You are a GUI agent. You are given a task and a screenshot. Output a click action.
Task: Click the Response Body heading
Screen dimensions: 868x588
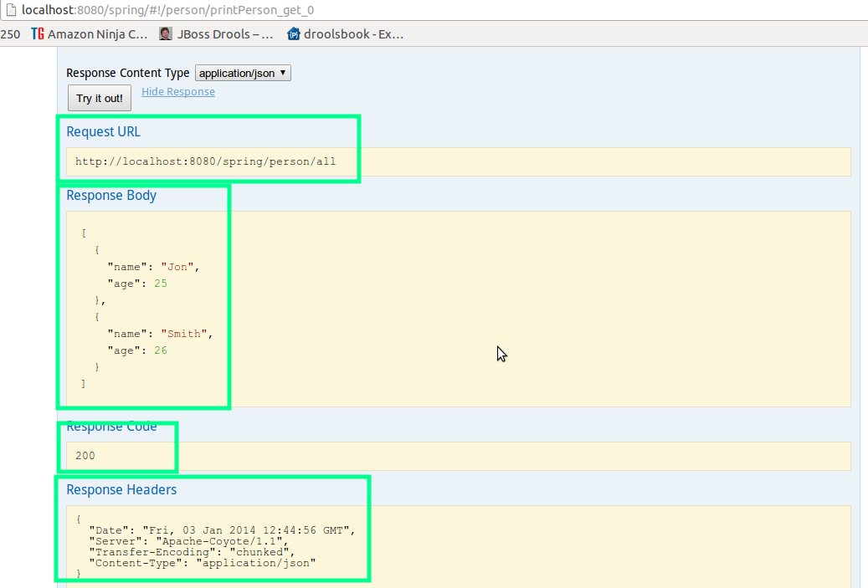coord(111,195)
